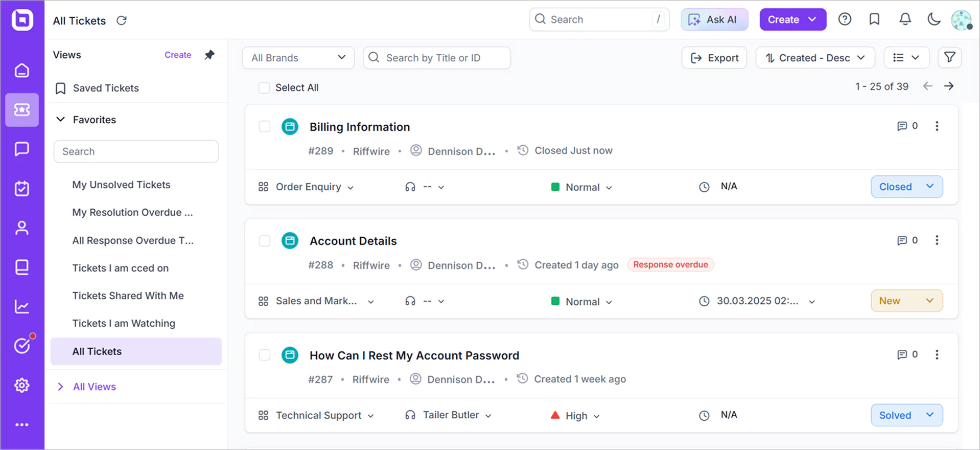Screen dimensions: 980x450
Task: Click the Favorites Search field
Action: [136, 151]
